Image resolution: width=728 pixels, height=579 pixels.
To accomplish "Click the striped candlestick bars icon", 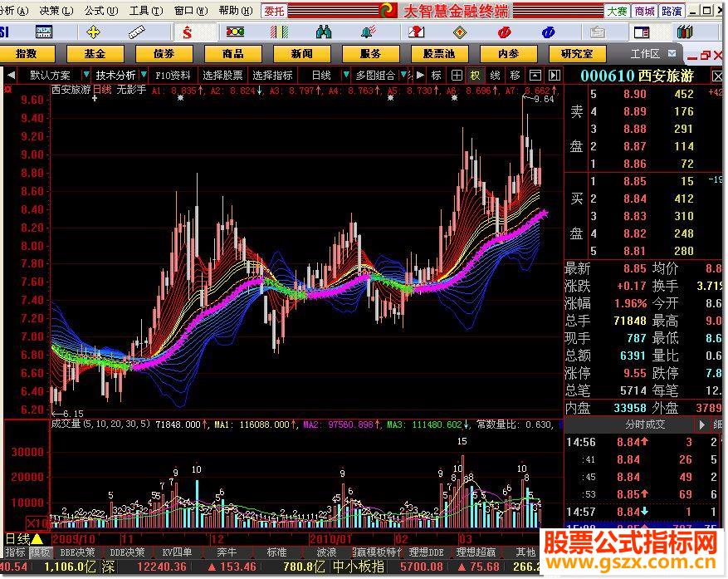I will point(280,32).
